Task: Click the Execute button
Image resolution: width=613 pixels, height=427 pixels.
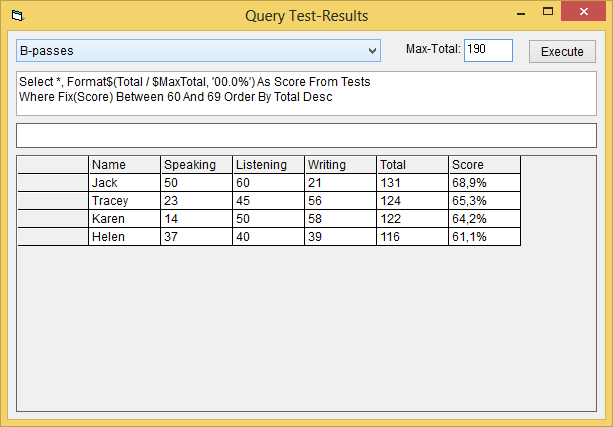Action: click(562, 51)
